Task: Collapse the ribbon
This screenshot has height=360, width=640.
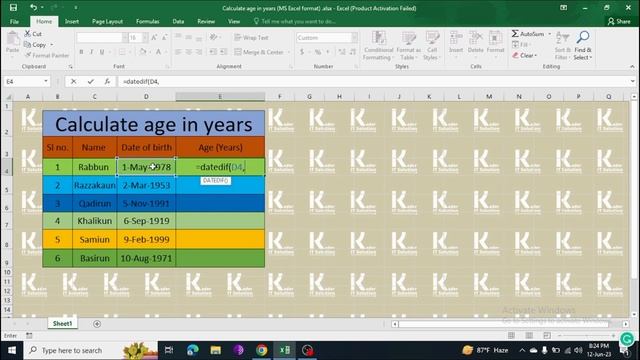Action: (x=632, y=67)
